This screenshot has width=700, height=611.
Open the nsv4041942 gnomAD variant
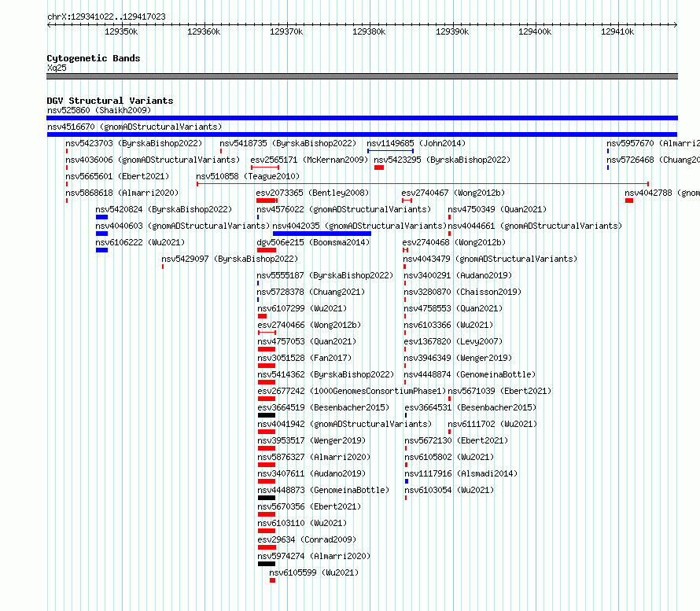click(344, 424)
